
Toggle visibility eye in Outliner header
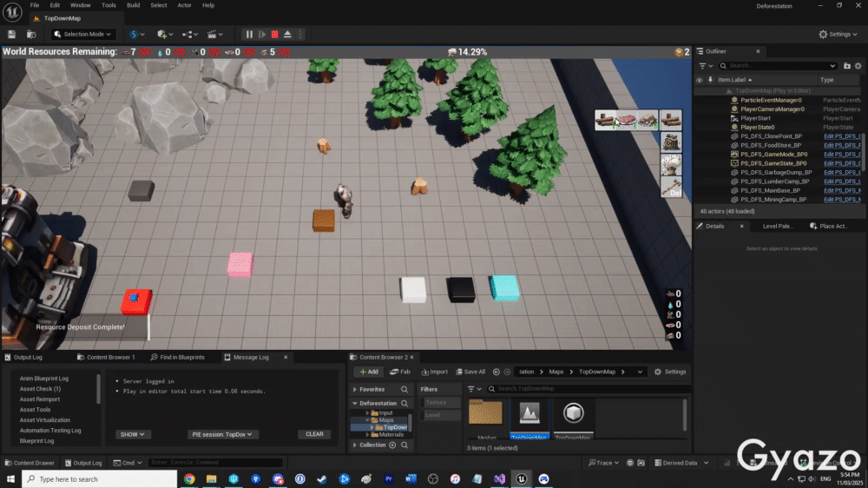(x=700, y=80)
